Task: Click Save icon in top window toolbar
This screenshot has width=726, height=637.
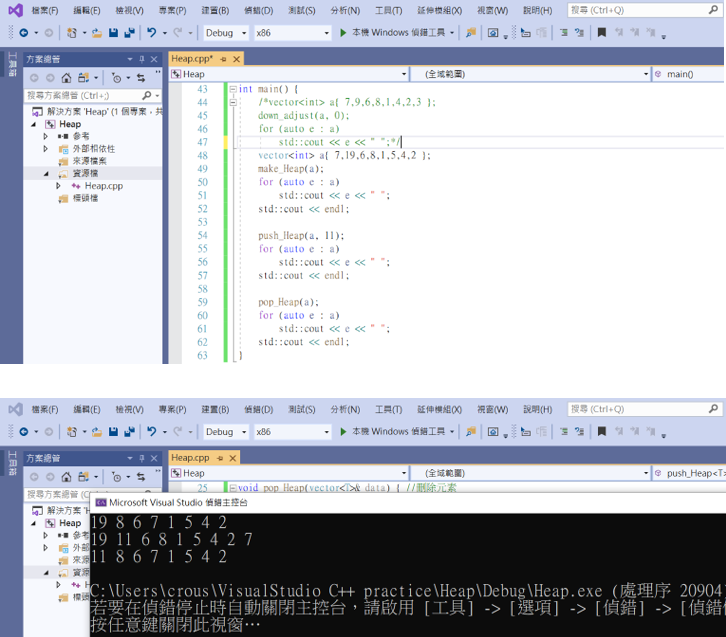Action: 113,32
